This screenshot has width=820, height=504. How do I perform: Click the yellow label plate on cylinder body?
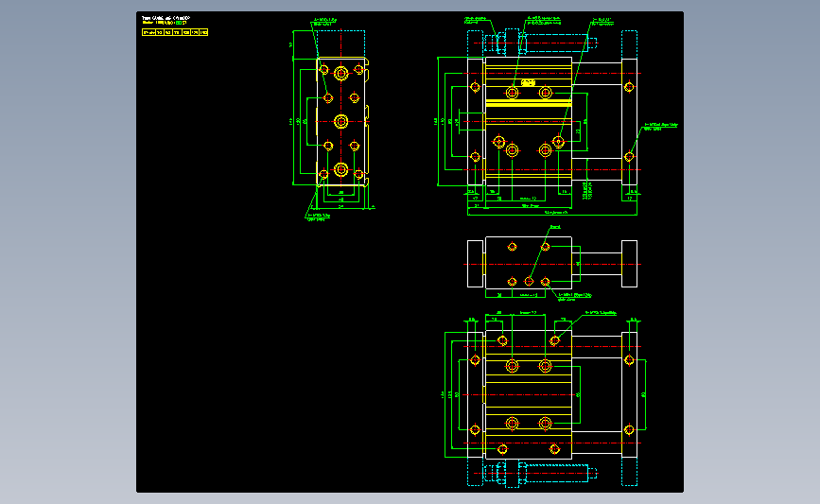(528, 82)
